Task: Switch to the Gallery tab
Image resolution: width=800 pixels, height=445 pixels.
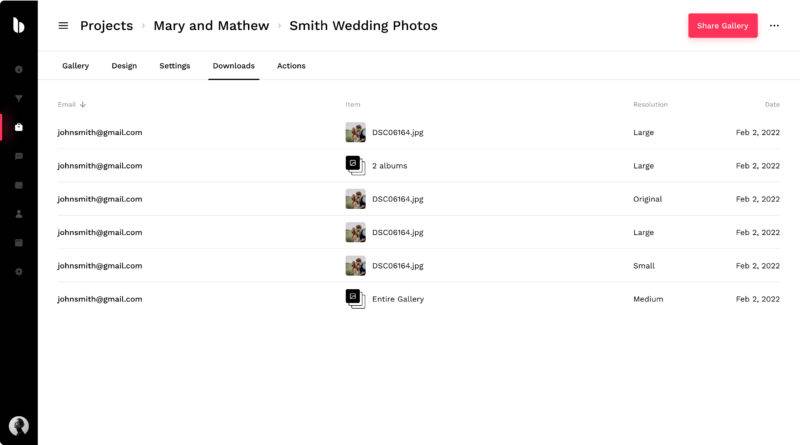Action: pyautogui.click(x=76, y=66)
